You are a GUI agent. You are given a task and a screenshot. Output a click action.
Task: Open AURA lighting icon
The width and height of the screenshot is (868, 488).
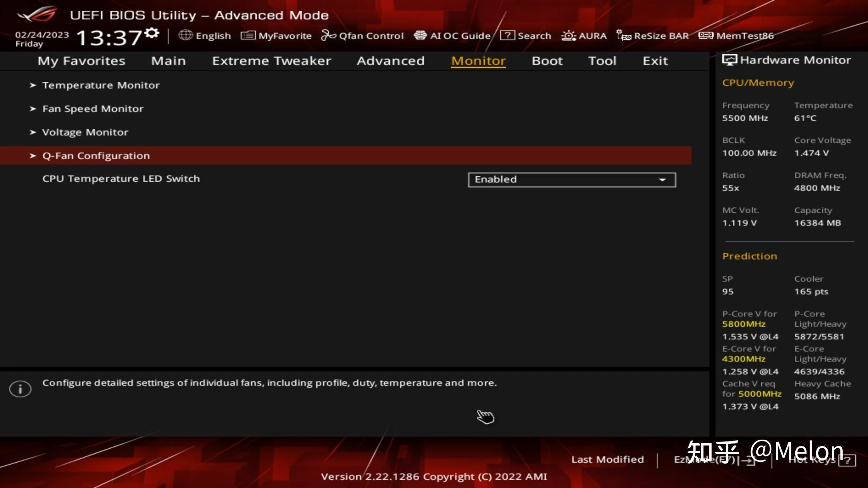coord(568,35)
